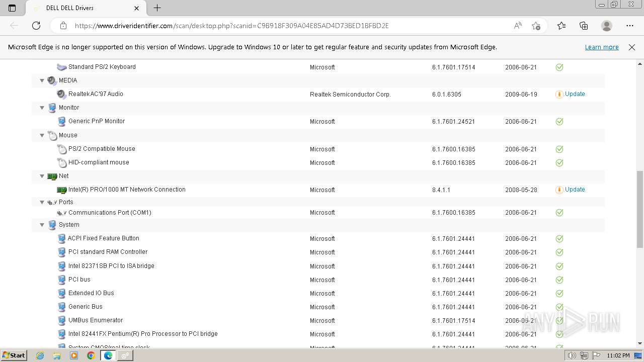Click the orange update icon for Intel network
644x362 pixels.
559,190
